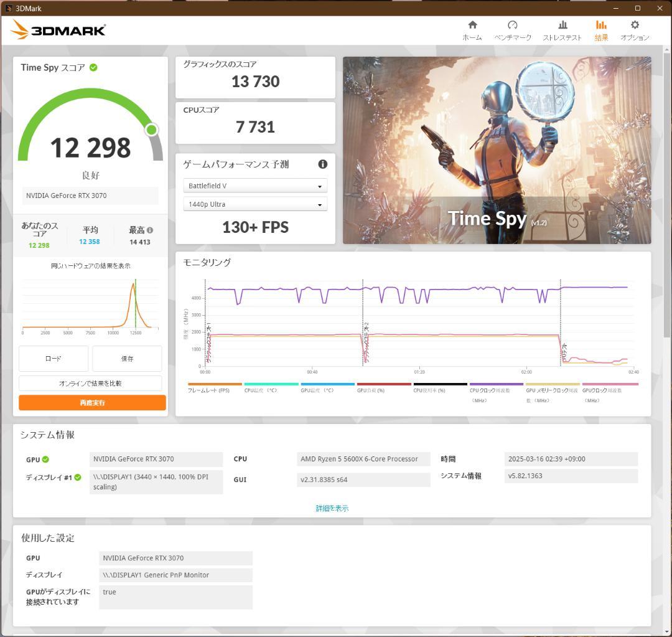Open the 1440p Ultra quality dropdown
This screenshot has width=672, height=637.
tap(255, 204)
